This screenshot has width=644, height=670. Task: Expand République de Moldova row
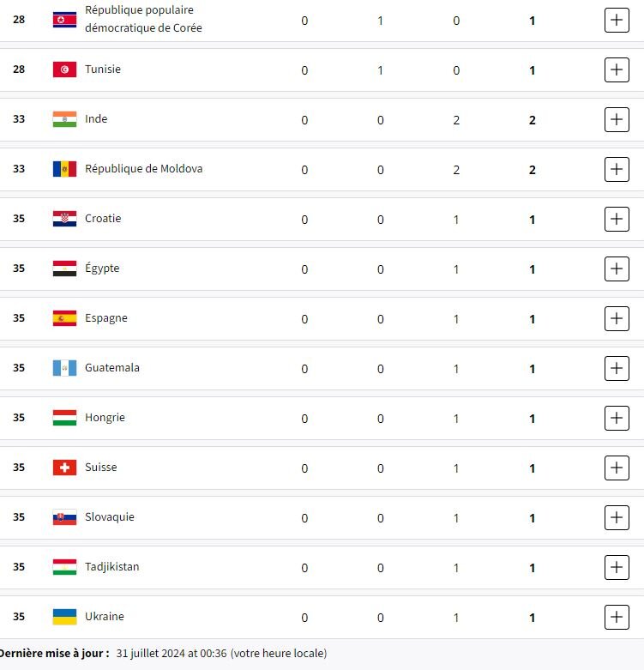617,169
